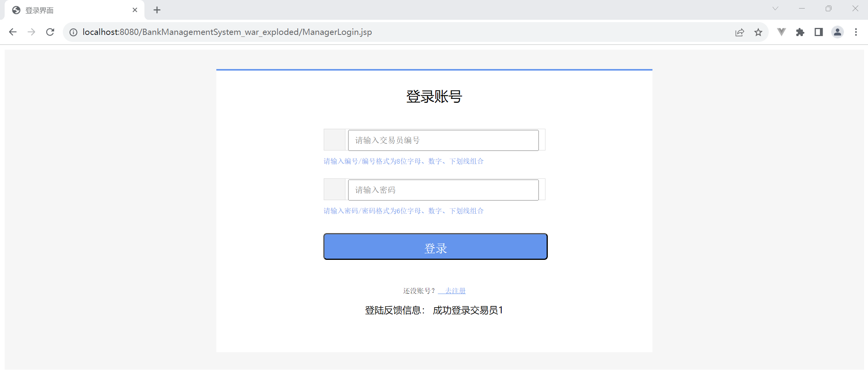Viewport: 868px width, 370px height.
Task: Open the Extensions puzzle icon
Action: tap(800, 32)
